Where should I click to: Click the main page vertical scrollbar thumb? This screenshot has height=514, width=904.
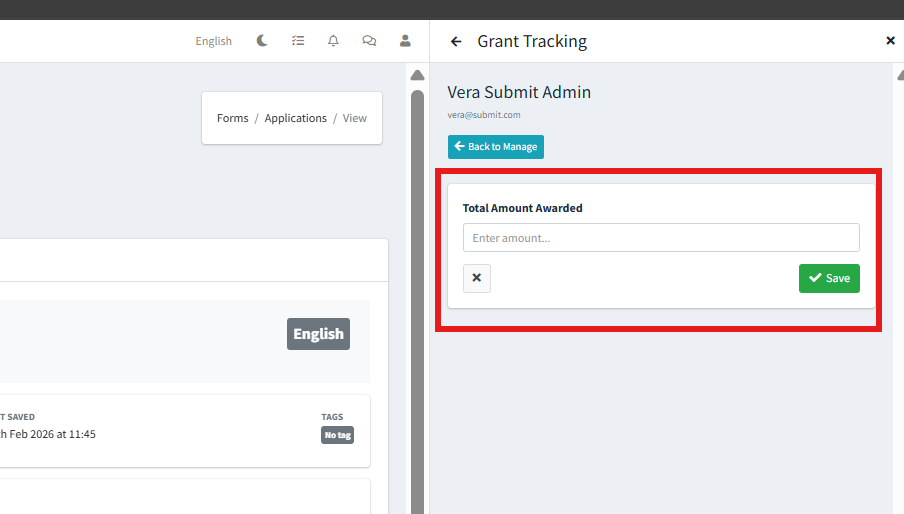(417, 300)
